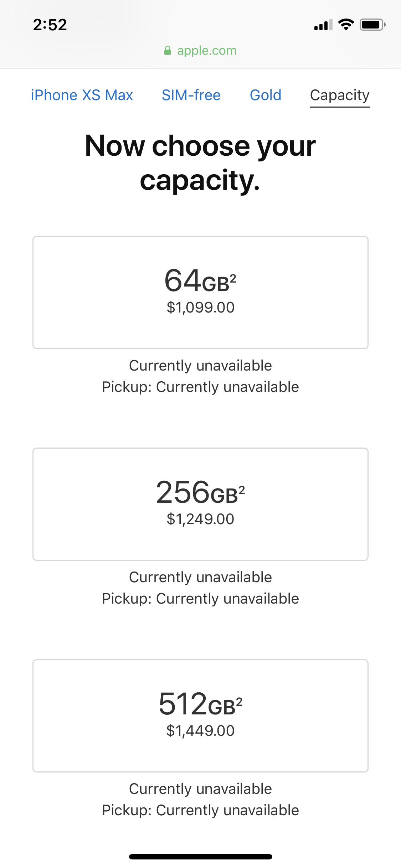Tap the Pickup status under 512GB
The height and width of the screenshot is (868, 401).
click(200, 810)
